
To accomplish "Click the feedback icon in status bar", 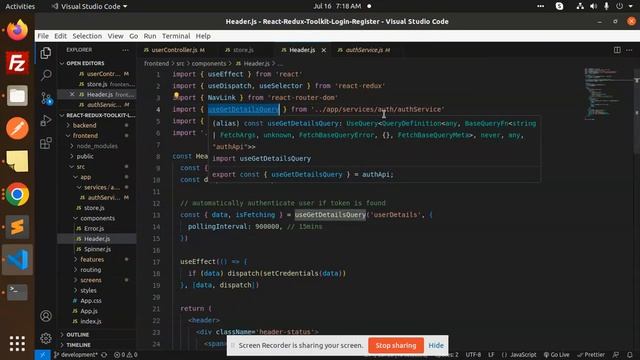I will 616,355.
